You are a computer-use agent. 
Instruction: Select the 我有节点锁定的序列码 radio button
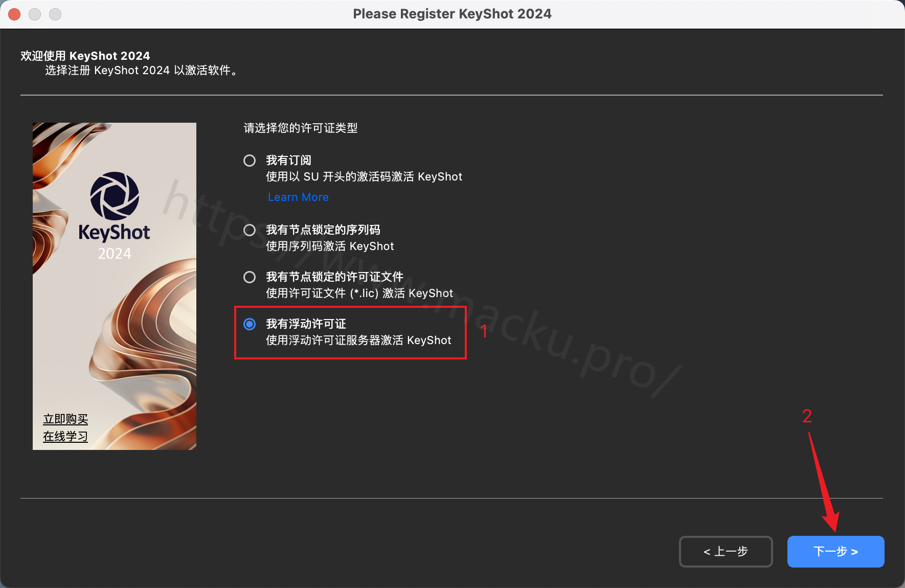(x=250, y=230)
